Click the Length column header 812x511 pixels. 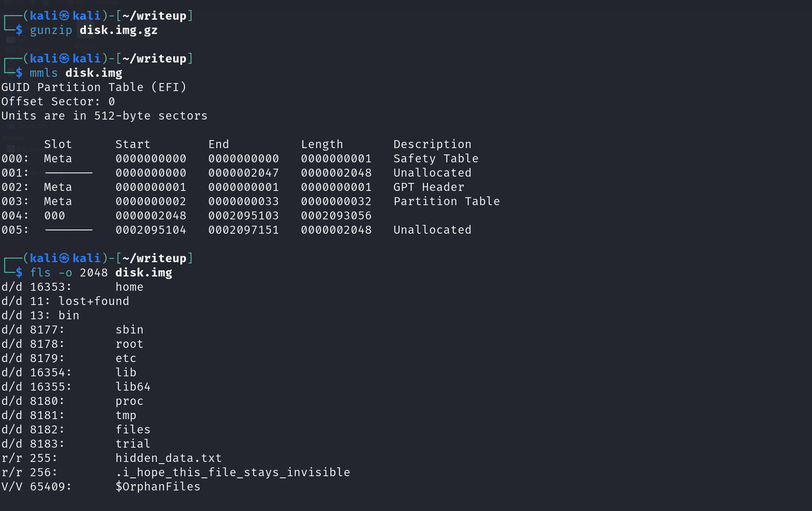[322, 144]
